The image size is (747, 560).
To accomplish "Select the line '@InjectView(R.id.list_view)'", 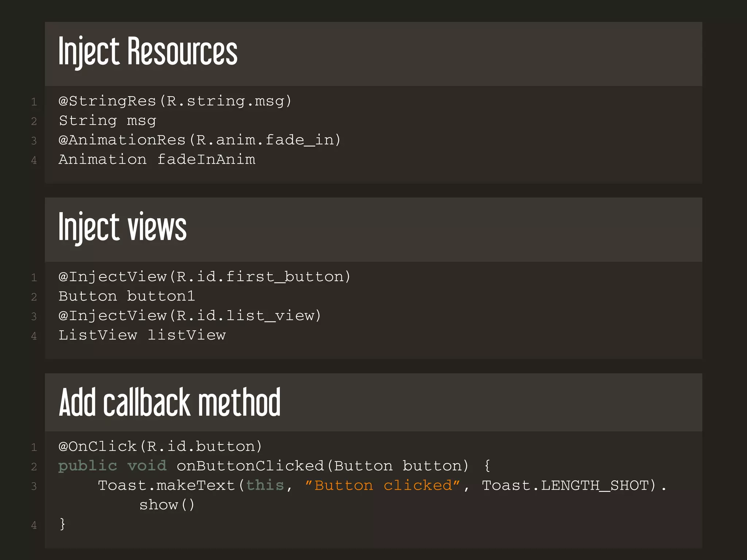I will [190, 316].
